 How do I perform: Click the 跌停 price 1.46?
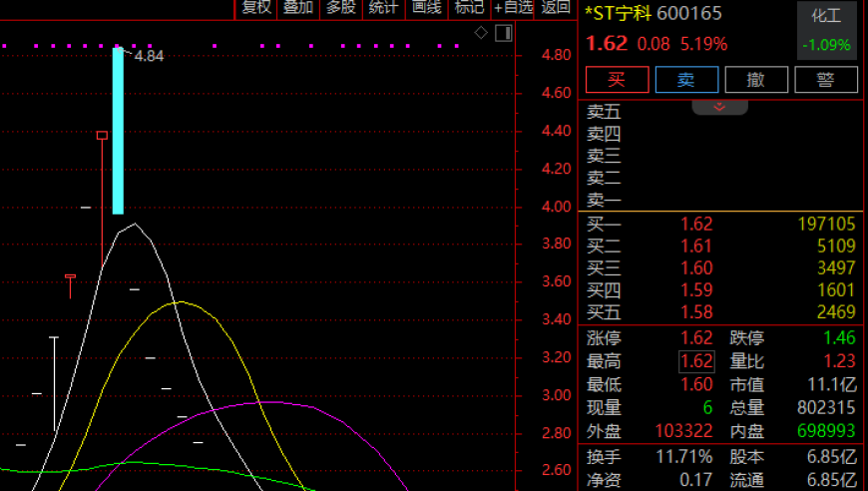pyautogui.click(x=839, y=338)
